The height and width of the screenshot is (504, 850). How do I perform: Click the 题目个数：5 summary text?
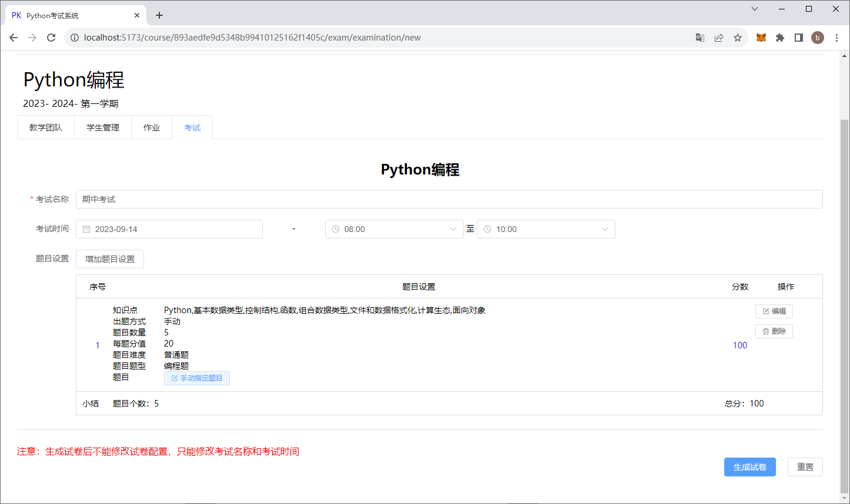pos(136,404)
